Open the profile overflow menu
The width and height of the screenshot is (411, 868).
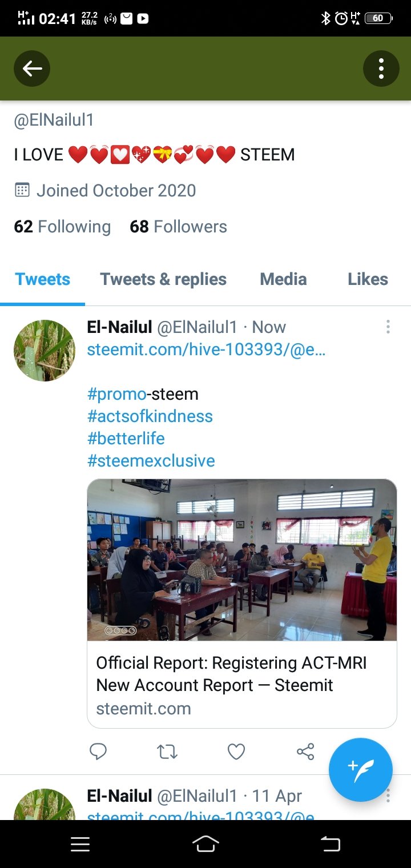pyautogui.click(x=381, y=69)
